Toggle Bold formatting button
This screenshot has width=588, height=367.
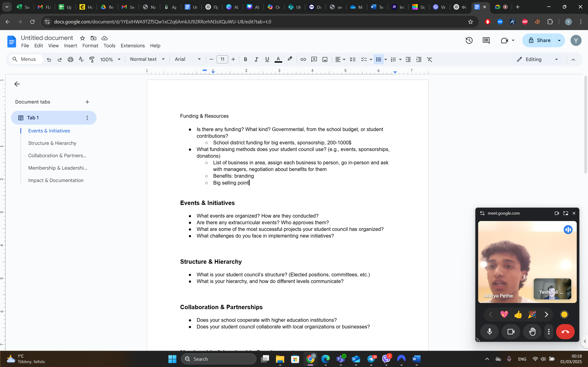click(x=245, y=59)
